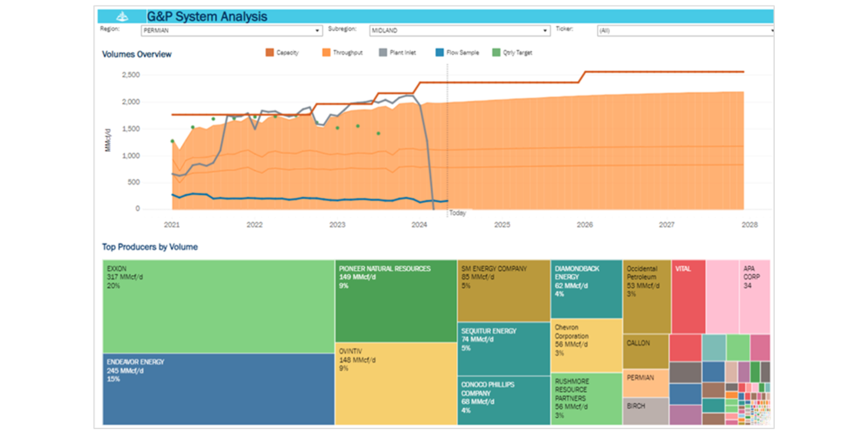Select the APA CORP treemap tile
Screen dimensions: 868x434
pos(754,297)
